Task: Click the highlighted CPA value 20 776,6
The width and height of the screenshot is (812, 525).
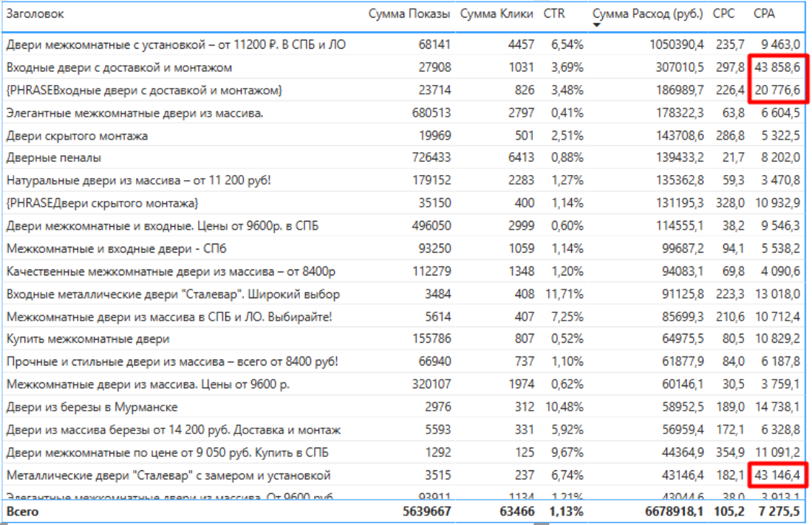Action: tap(777, 91)
